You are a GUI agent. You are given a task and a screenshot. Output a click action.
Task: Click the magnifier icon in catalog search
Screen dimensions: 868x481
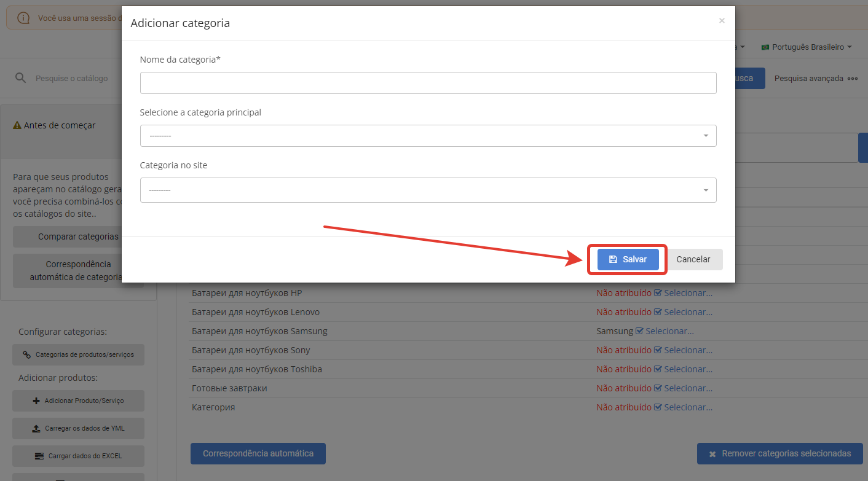pos(21,78)
